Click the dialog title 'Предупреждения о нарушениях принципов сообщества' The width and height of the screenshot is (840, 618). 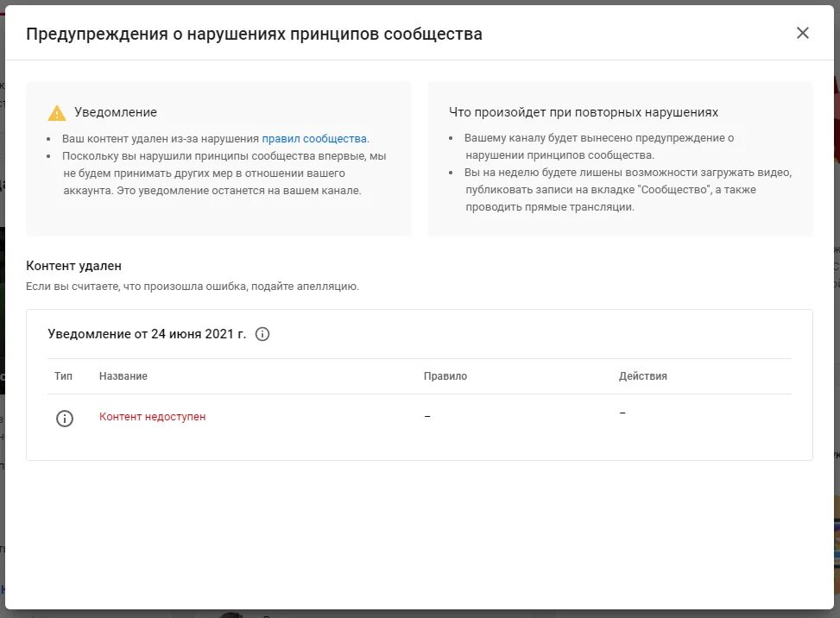254,34
